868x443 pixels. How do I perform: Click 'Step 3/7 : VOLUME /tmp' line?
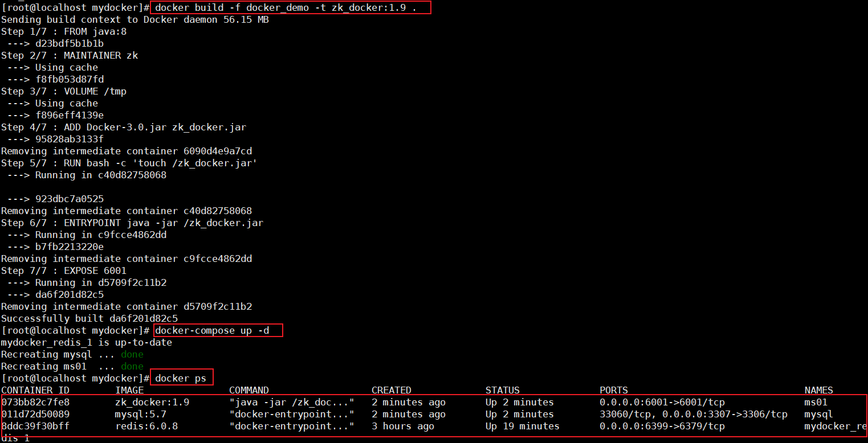[64, 92]
